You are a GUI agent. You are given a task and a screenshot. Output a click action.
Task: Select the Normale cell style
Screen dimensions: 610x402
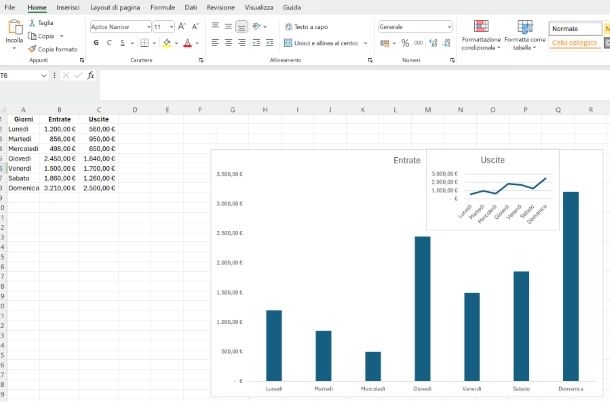point(575,28)
